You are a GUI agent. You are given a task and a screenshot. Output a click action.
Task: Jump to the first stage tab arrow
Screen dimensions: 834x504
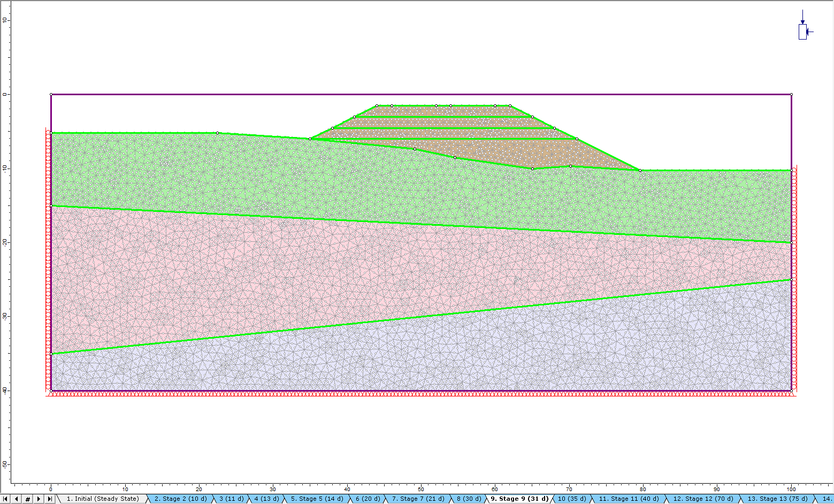click(x=5, y=499)
